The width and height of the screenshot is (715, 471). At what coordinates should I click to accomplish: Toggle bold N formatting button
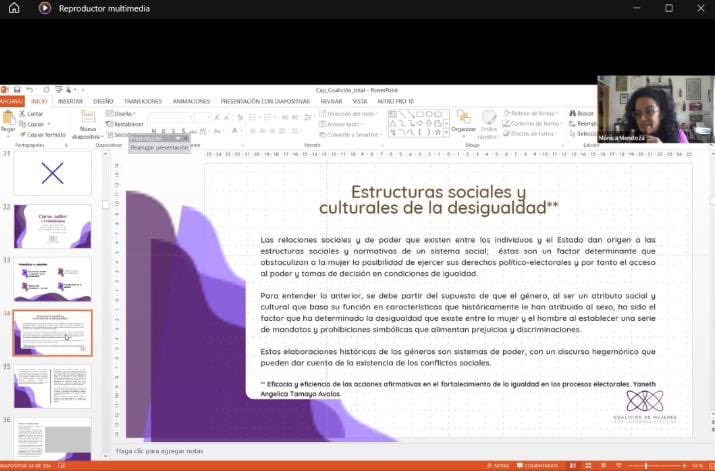pos(154,131)
